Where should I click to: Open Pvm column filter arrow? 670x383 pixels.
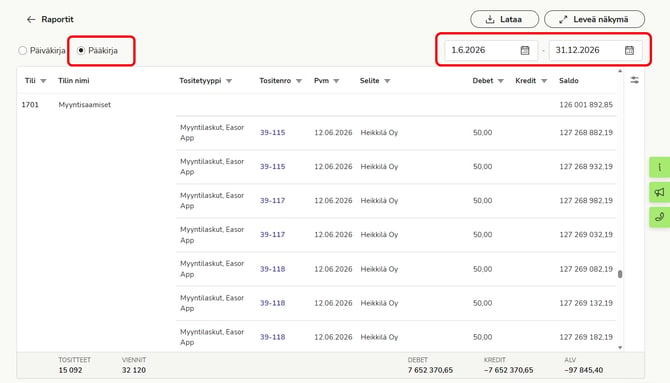(x=336, y=81)
